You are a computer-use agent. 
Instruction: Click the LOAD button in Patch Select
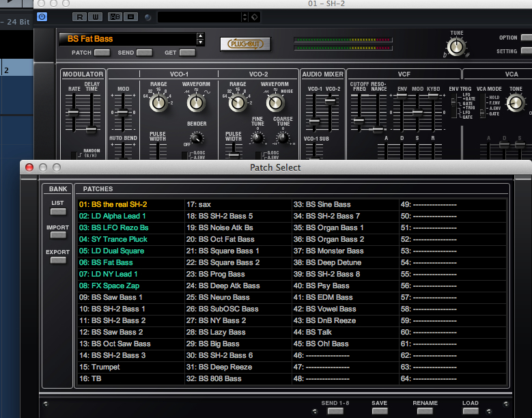(471, 411)
